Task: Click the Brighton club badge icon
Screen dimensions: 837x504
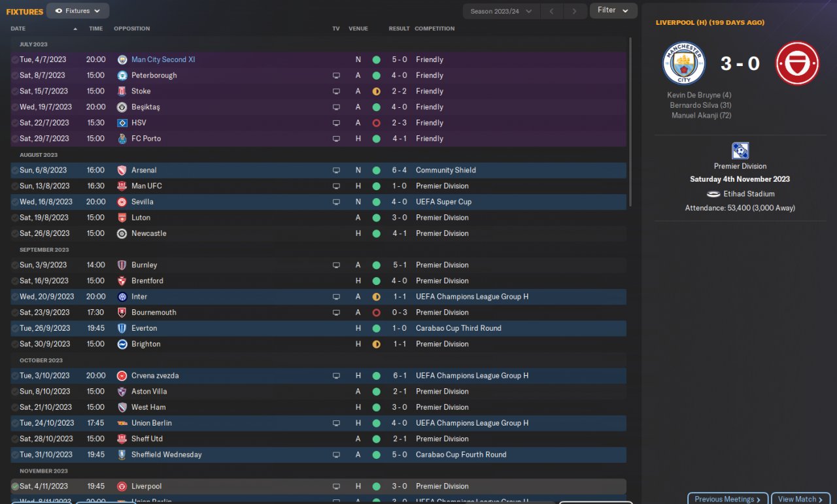Action: tap(122, 344)
